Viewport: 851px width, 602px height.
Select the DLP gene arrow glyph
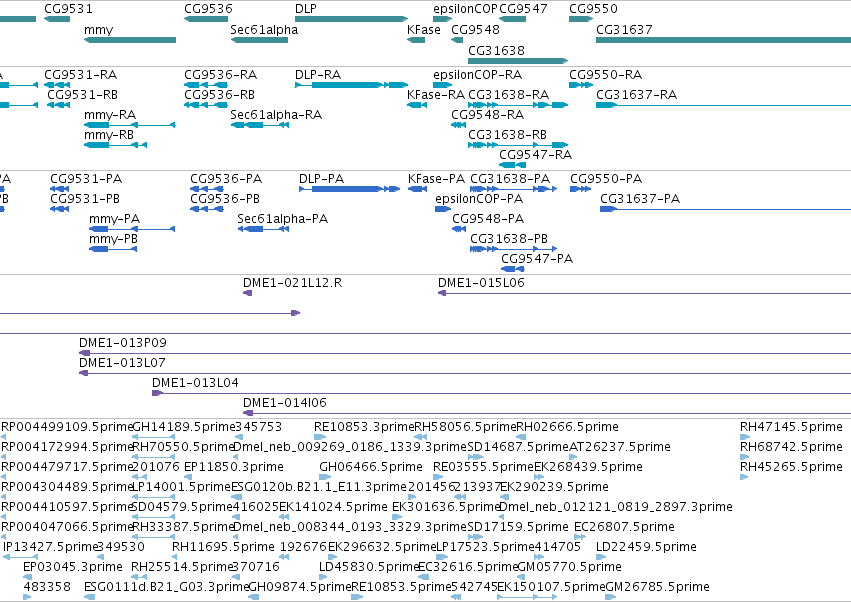351,19
